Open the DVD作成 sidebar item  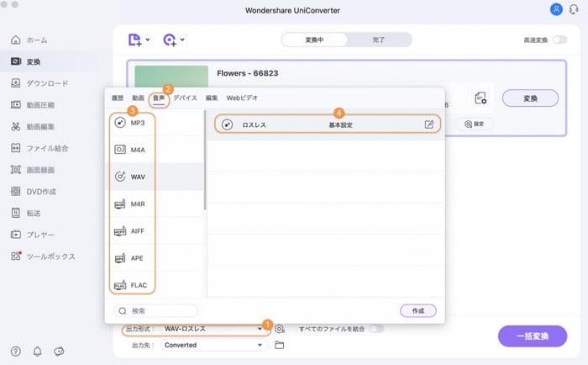(x=34, y=192)
